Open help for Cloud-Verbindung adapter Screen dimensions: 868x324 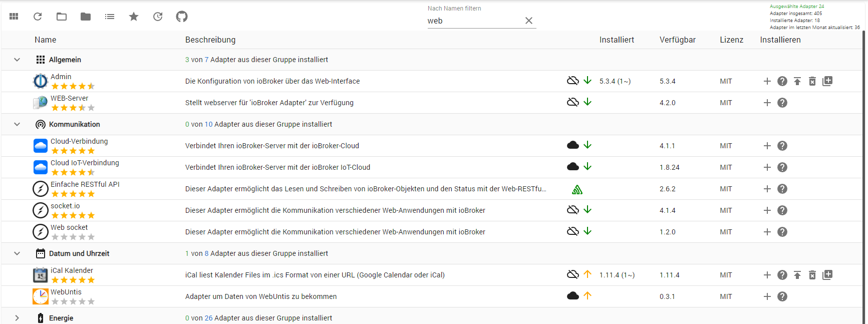pos(782,146)
